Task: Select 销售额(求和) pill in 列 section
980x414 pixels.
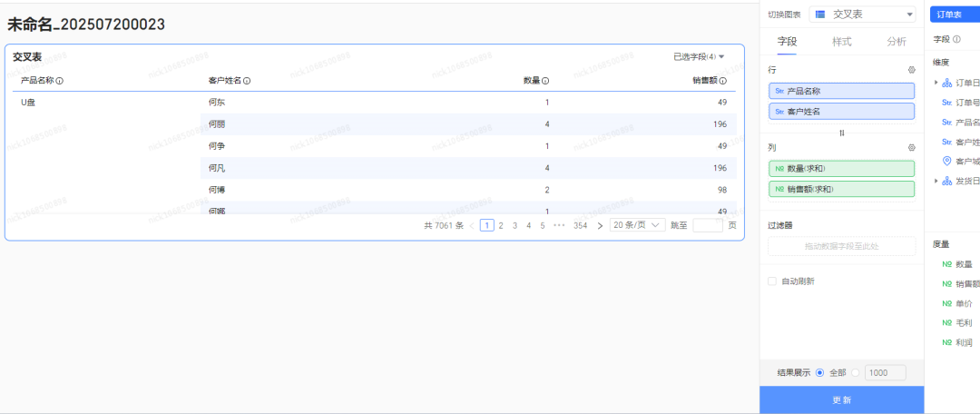Action: pyautogui.click(x=842, y=189)
